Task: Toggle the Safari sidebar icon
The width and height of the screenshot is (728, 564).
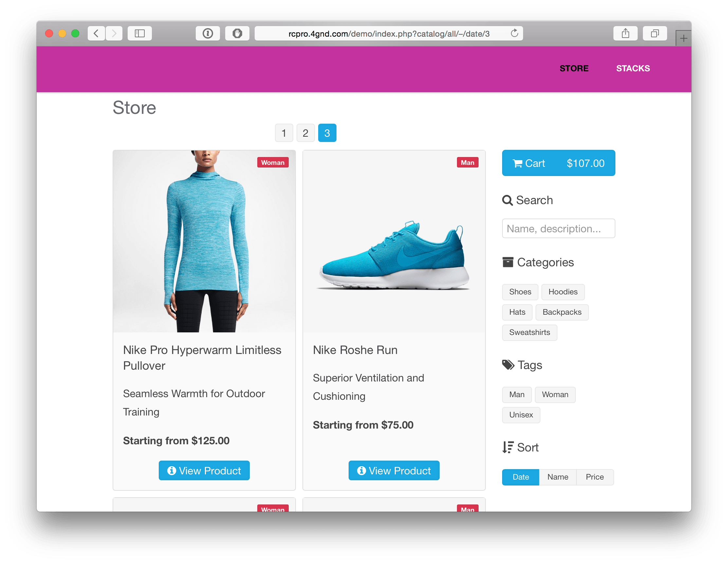Action: [x=140, y=33]
